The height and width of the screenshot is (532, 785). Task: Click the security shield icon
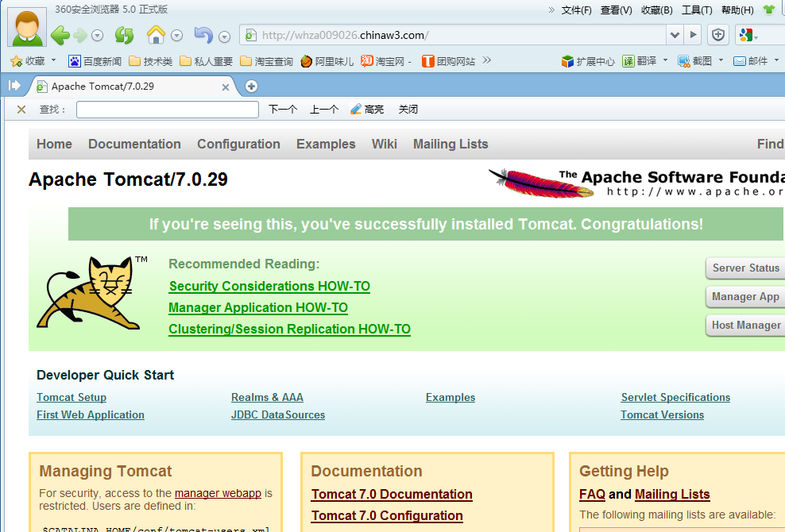tap(718, 35)
